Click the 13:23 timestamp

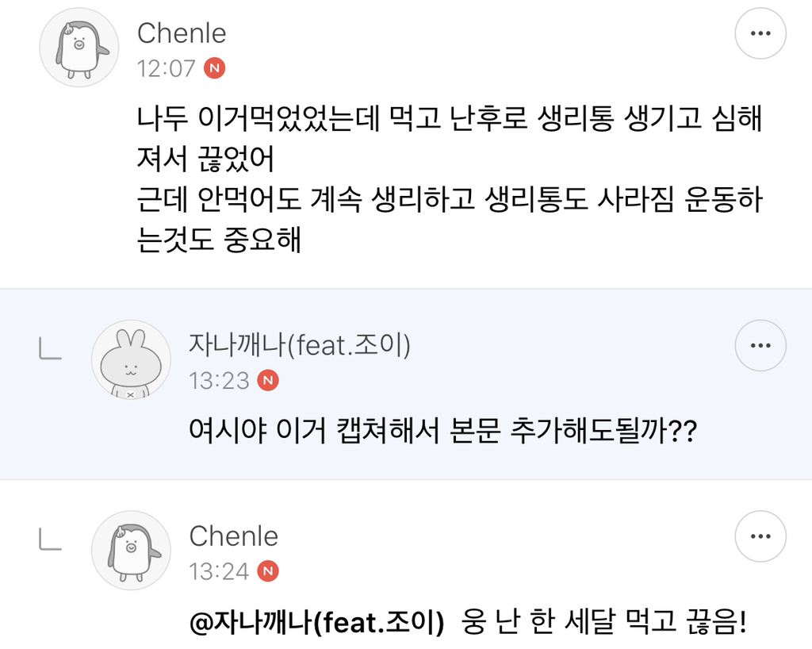point(218,381)
